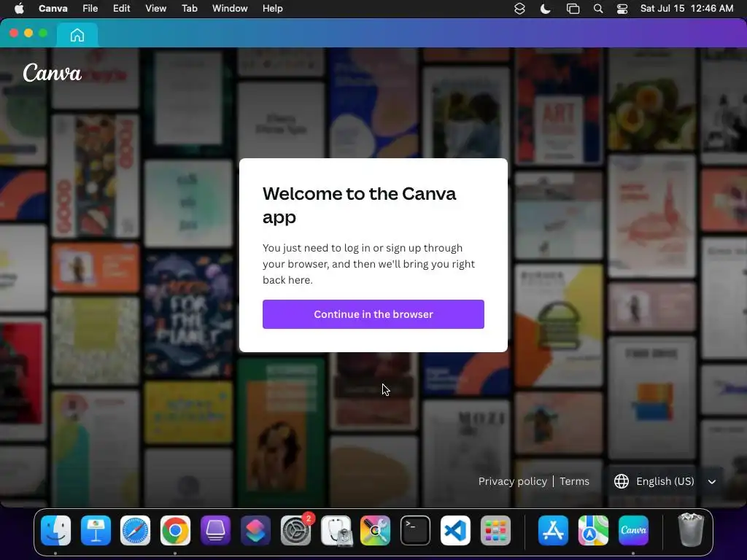The width and height of the screenshot is (747, 560).
Task: Open Google Chrome from the Dock
Action: [175, 530]
